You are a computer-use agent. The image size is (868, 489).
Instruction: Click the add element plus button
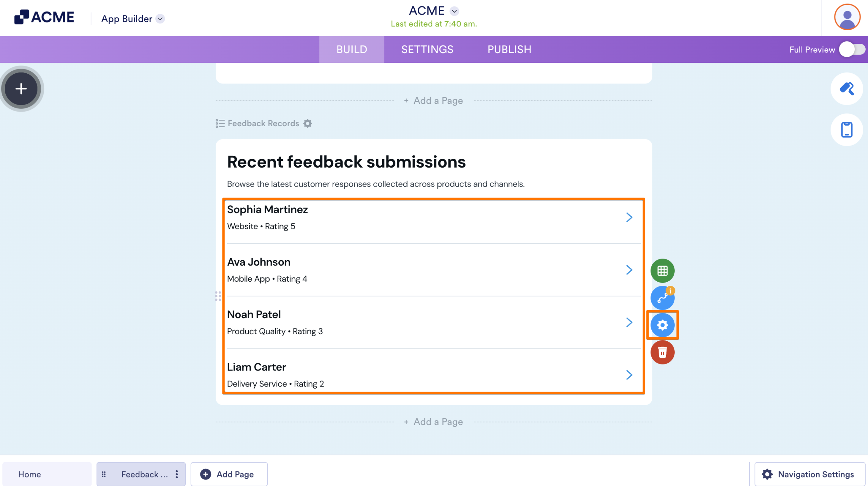[x=21, y=89]
